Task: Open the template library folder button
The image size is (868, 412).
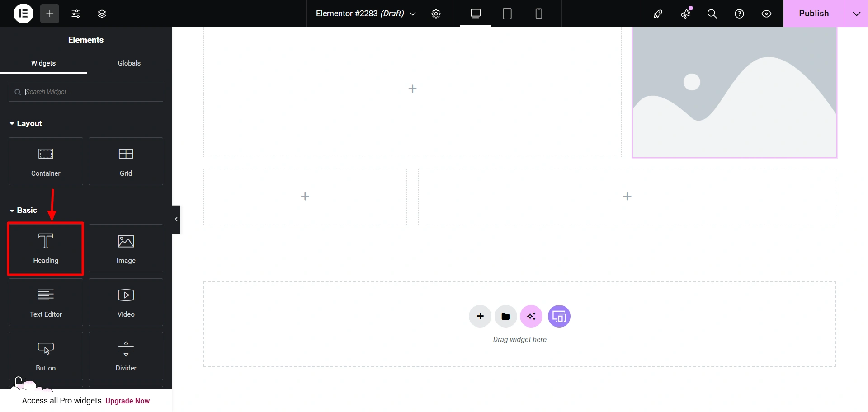Action: pyautogui.click(x=506, y=316)
